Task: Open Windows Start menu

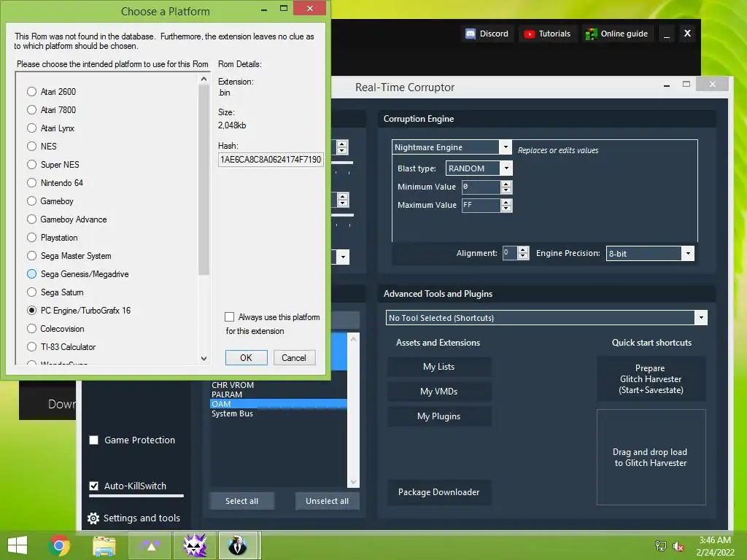Action: [x=18, y=545]
